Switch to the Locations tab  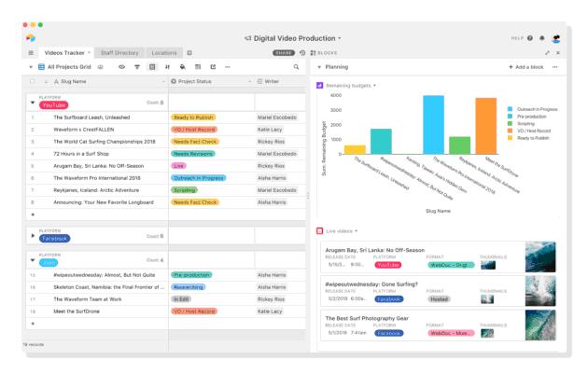[x=164, y=53]
